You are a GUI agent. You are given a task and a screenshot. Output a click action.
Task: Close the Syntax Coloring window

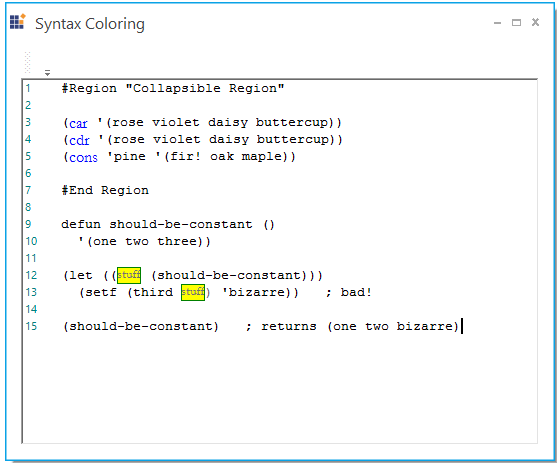click(x=535, y=22)
